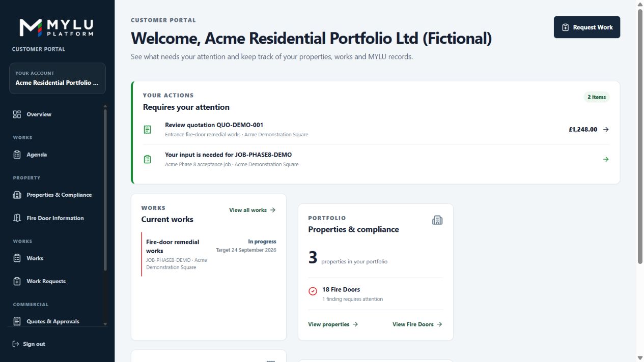Click the sidebar scroll down arrow
The width and height of the screenshot is (644, 362).
[x=105, y=324]
